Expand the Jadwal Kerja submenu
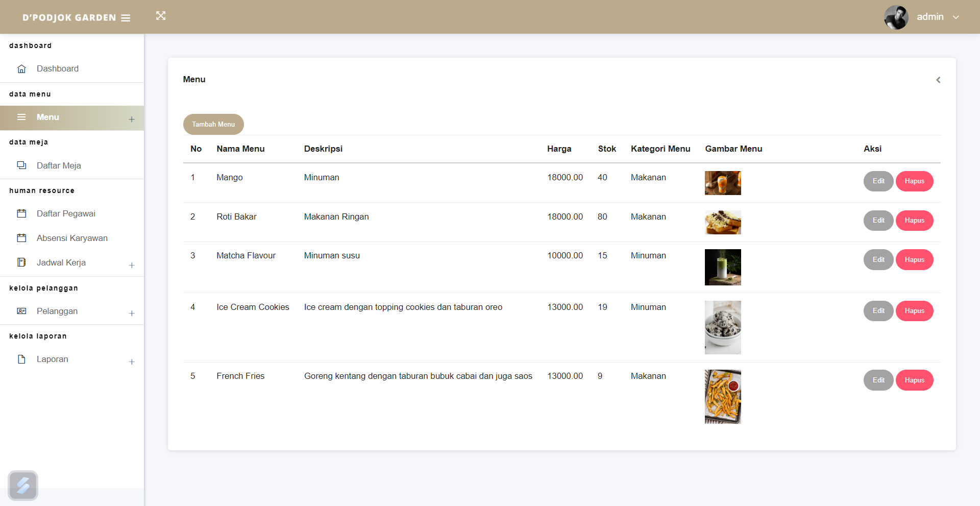 132,265
